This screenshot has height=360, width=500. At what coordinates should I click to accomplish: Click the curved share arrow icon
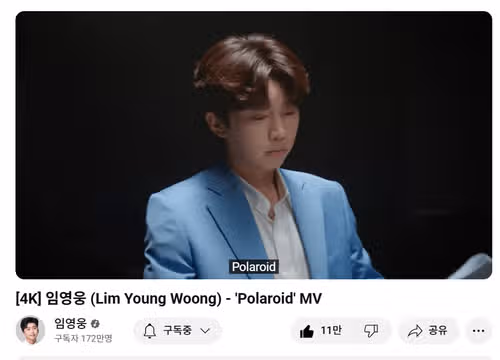415,331
